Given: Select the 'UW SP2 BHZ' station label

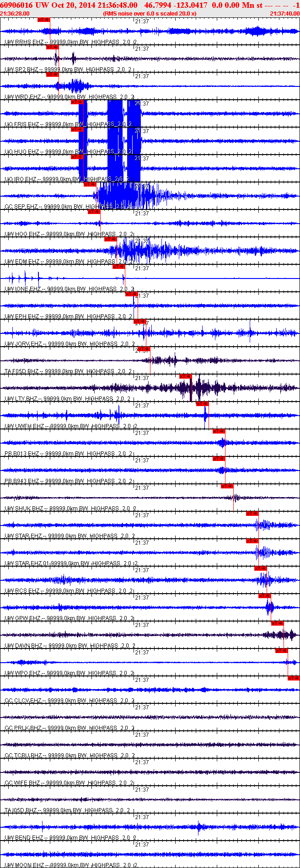Looking at the screenshot, I should (21, 70).
